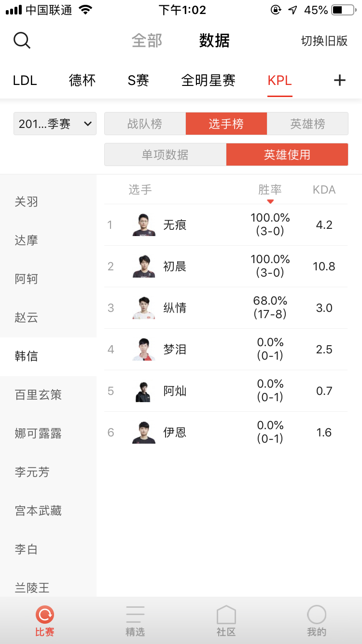Sort the list by KDA header
Image resolution: width=362 pixels, height=644 pixels.
tap(324, 190)
